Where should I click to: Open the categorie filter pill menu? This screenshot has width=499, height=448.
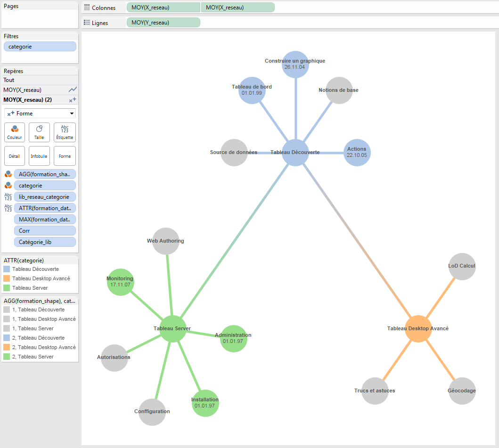40,46
